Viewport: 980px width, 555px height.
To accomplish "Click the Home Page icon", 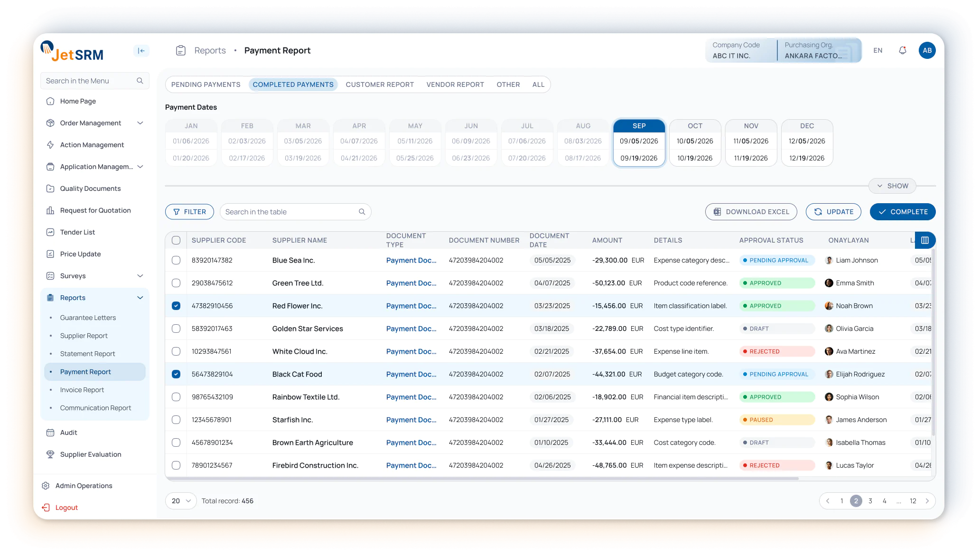I will coord(51,101).
